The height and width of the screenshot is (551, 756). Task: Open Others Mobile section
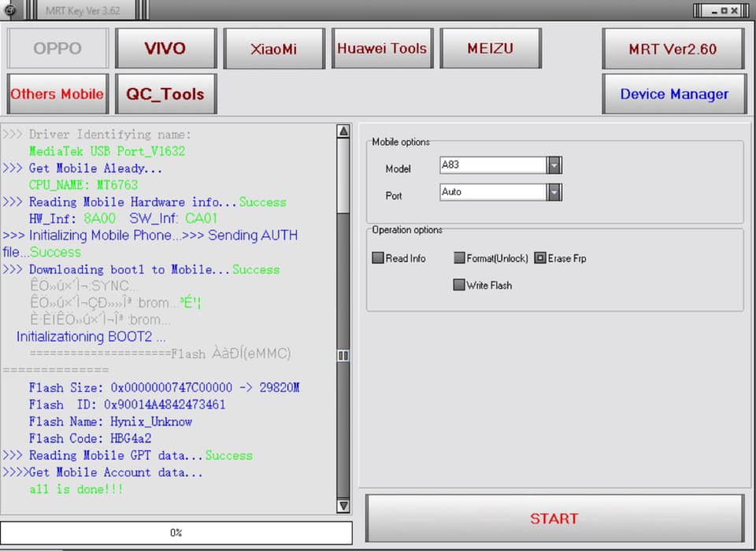pos(57,94)
